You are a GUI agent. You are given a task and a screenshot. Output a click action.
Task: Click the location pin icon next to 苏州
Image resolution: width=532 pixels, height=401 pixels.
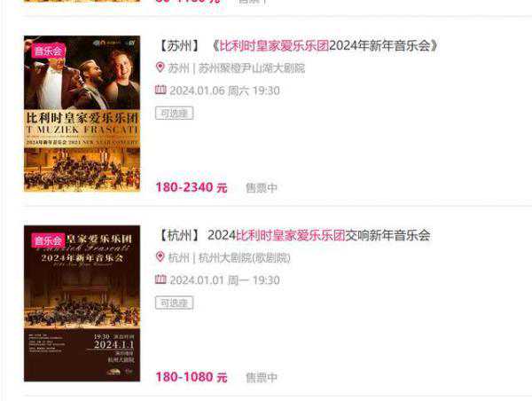[160, 67]
